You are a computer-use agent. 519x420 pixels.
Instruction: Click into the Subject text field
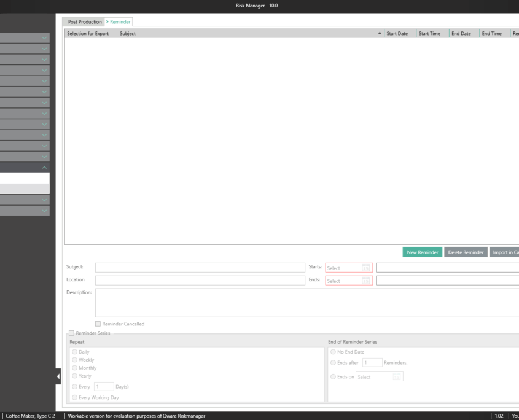pyautogui.click(x=200, y=268)
